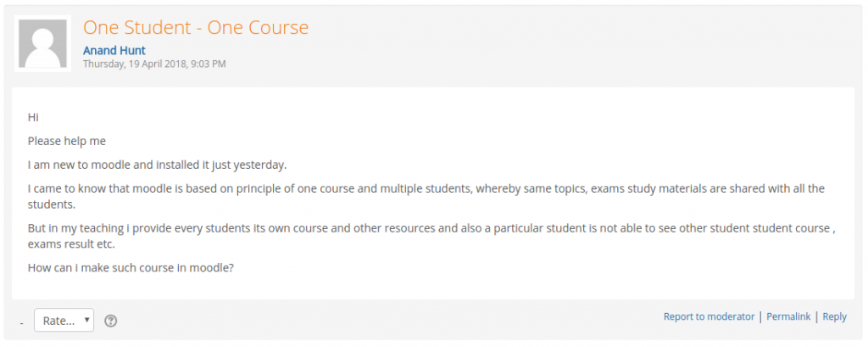Click the rating help question mark icon
The image size is (868, 347).
[111, 321]
